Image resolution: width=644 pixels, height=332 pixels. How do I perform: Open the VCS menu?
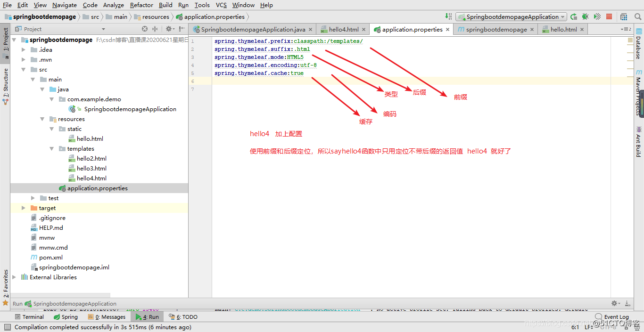221,5
